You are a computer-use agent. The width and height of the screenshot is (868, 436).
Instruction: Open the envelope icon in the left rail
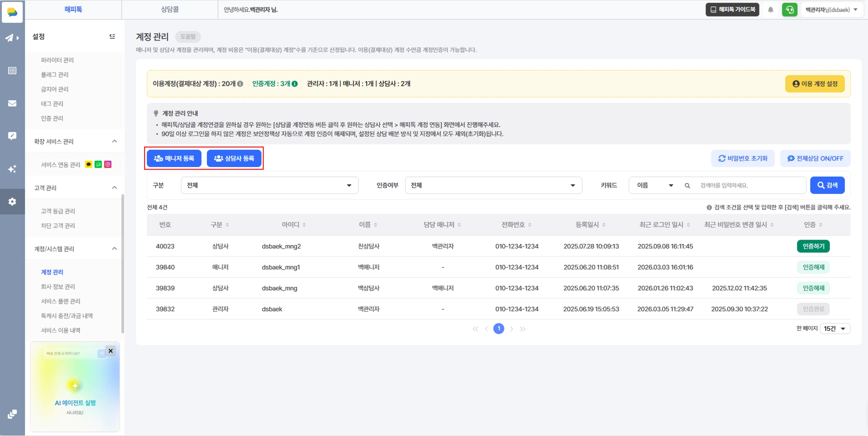12,103
